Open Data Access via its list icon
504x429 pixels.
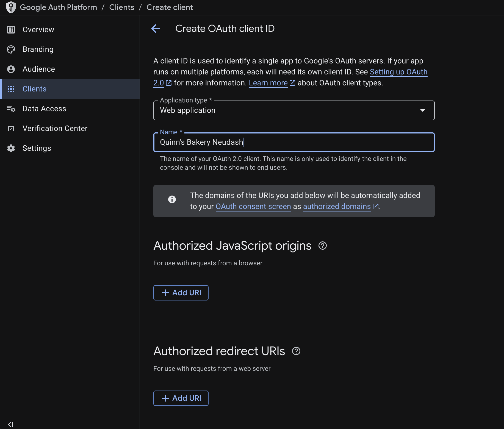point(11,108)
